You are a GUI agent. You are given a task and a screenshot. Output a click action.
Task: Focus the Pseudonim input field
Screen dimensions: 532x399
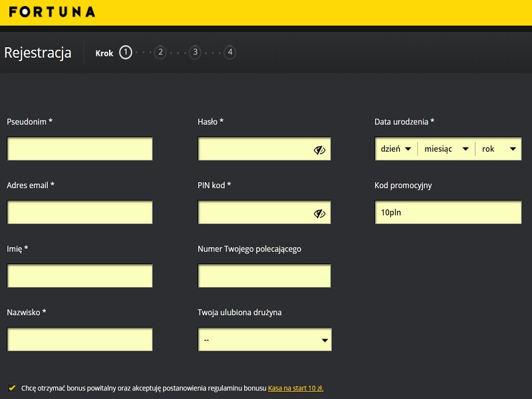click(x=80, y=149)
